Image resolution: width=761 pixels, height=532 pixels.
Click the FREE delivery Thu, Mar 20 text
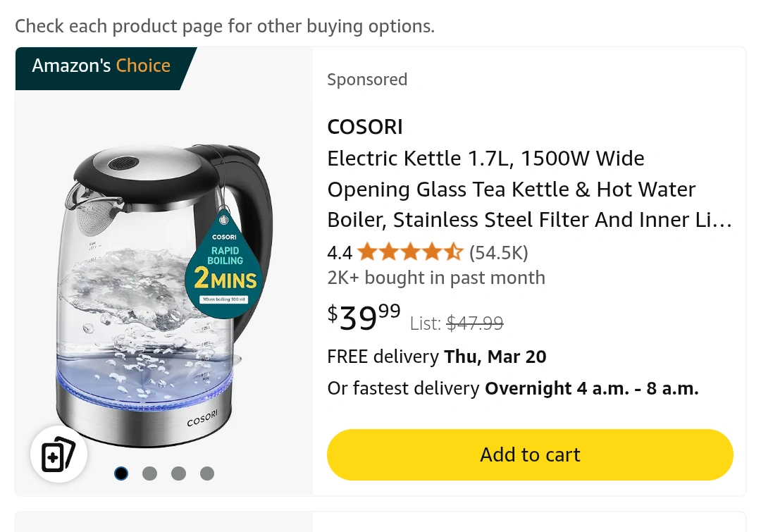(437, 357)
